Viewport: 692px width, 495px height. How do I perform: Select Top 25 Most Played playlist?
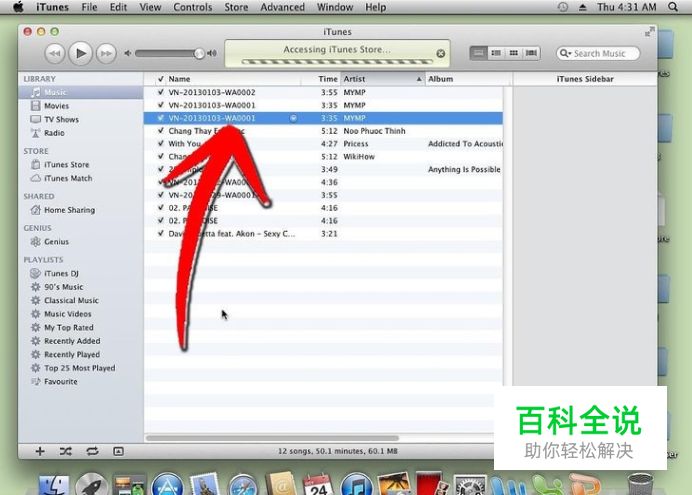tap(81, 368)
